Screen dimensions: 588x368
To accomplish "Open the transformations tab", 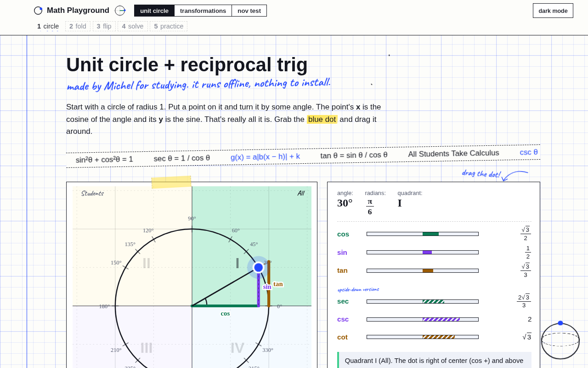I will (x=203, y=11).
